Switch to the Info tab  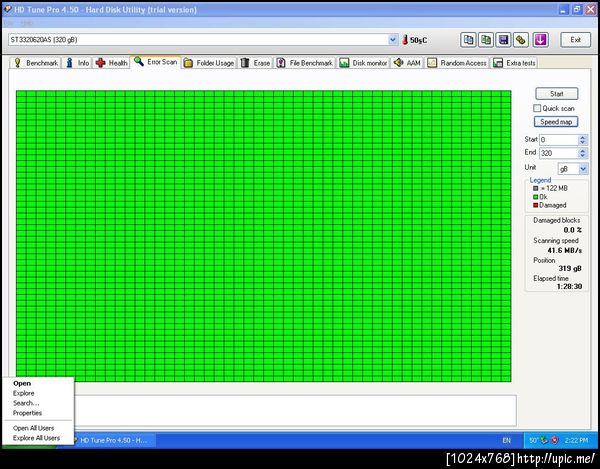[78, 63]
